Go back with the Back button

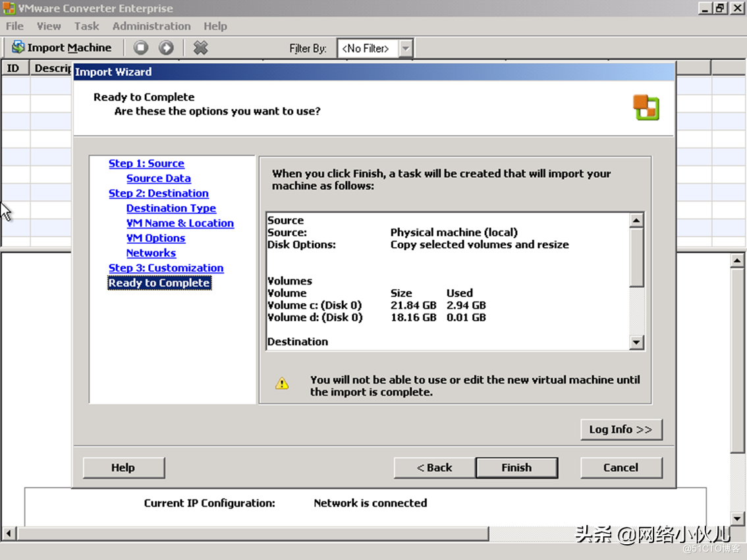pos(434,468)
